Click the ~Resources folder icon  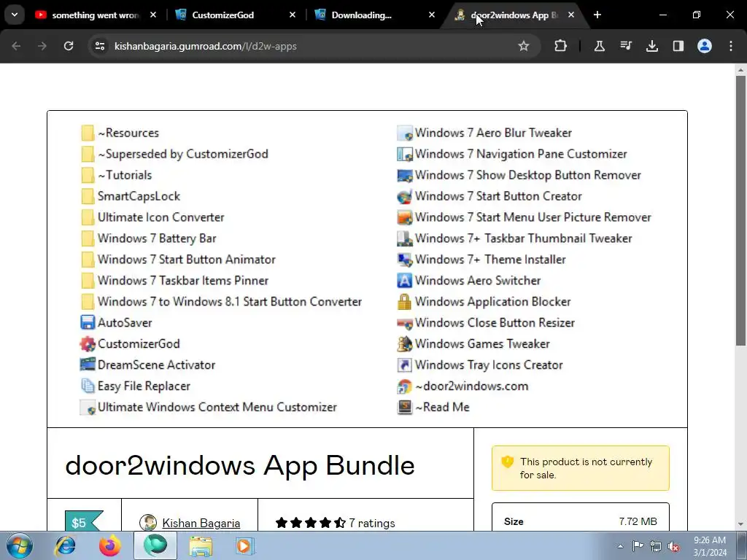88,133
